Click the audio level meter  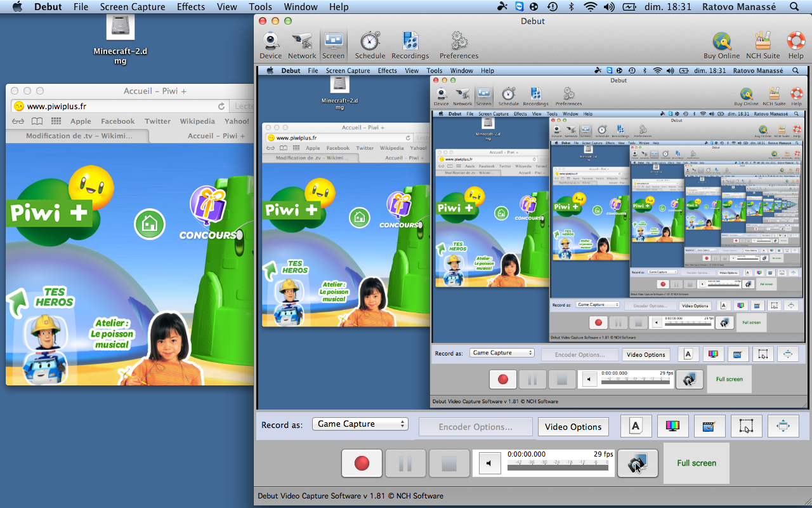560,467
